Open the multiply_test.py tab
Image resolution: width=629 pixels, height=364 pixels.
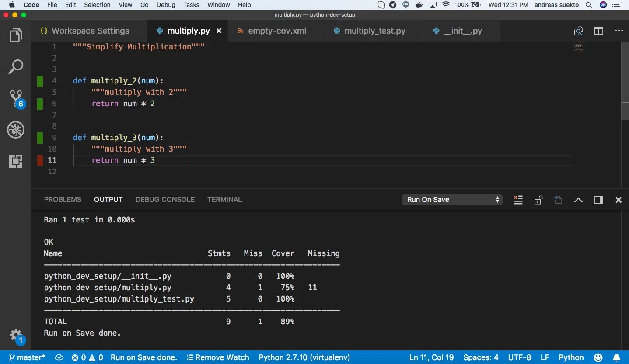(x=374, y=31)
